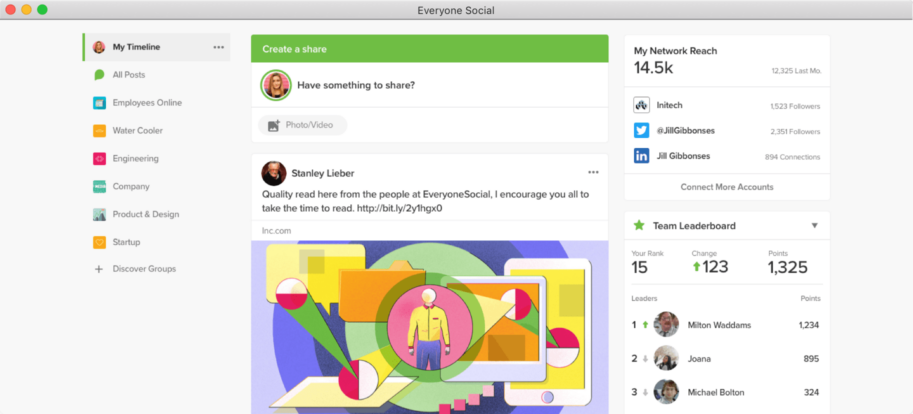The height and width of the screenshot is (414, 913).
Task: Open the Inc.com article illustration thumbnail
Action: pos(430,327)
